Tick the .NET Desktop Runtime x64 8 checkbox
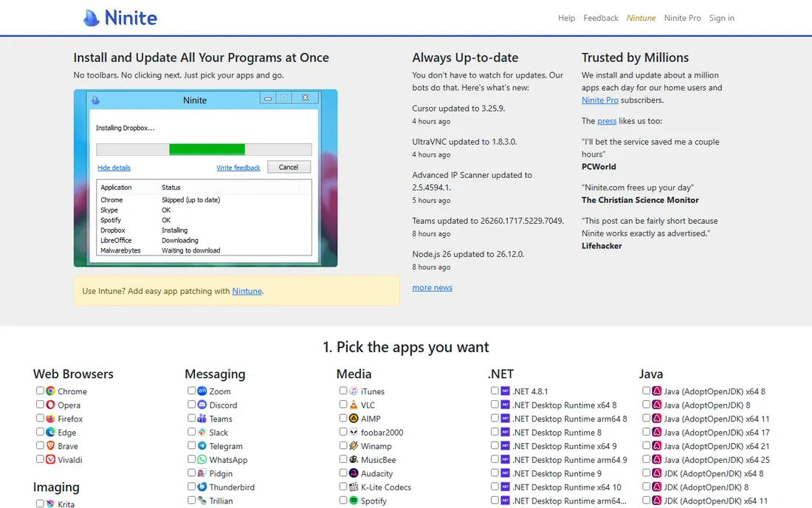Screen dimensions: 812x508 495,404
